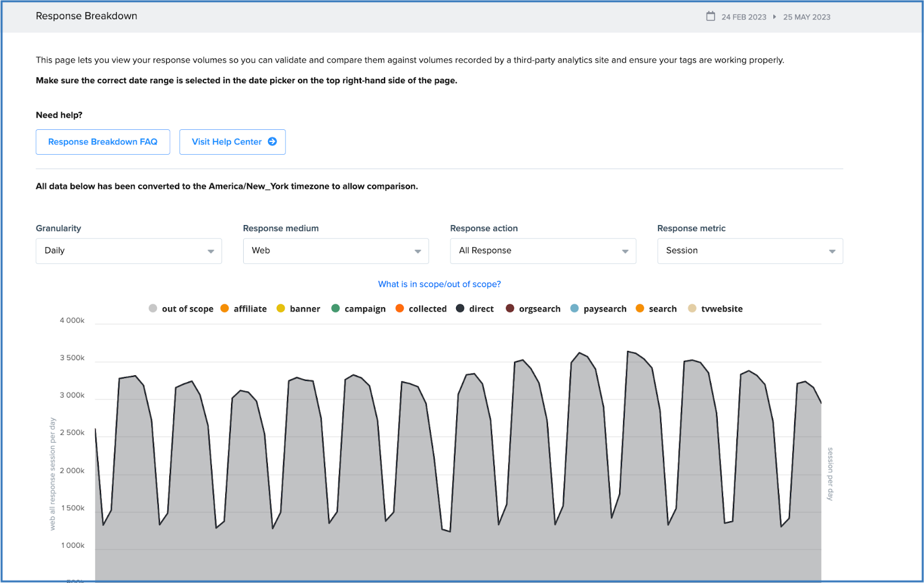This screenshot has height=583, width=924.
Task: Click the arrow between the two dates
Action: point(773,17)
